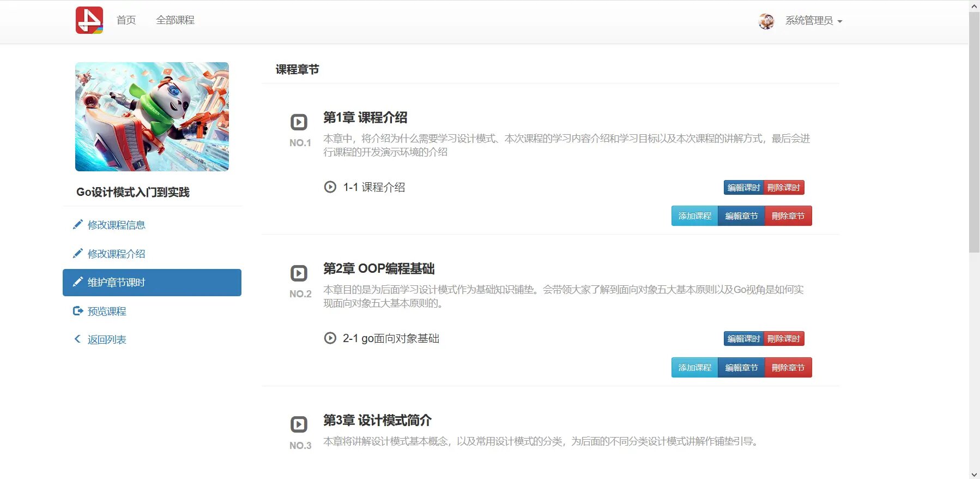Click the NO.1 chapter number label
980x479 pixels.
[300, 143]
